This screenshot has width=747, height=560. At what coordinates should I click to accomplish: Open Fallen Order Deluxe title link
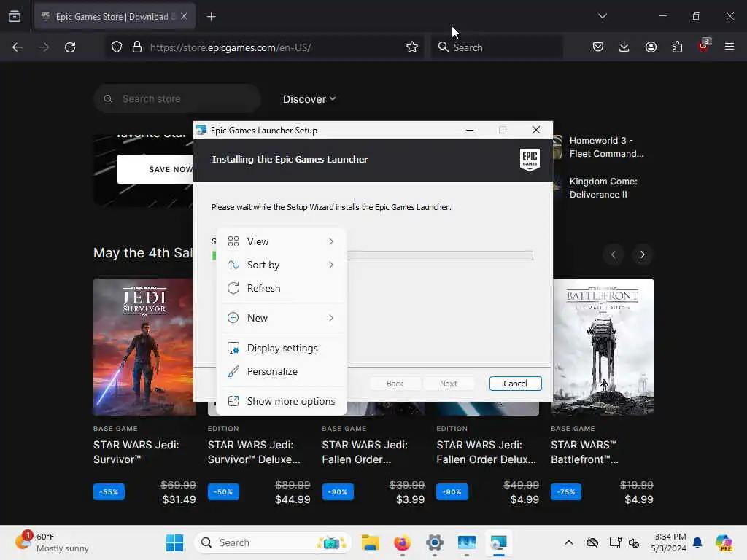tap(486, 452)
